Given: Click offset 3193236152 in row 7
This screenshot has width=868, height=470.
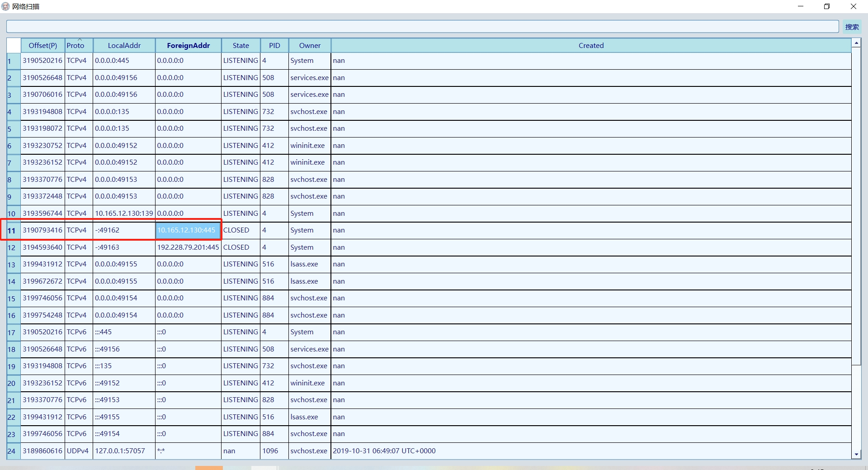Looking at the screenshot, I should pos(42,162).
